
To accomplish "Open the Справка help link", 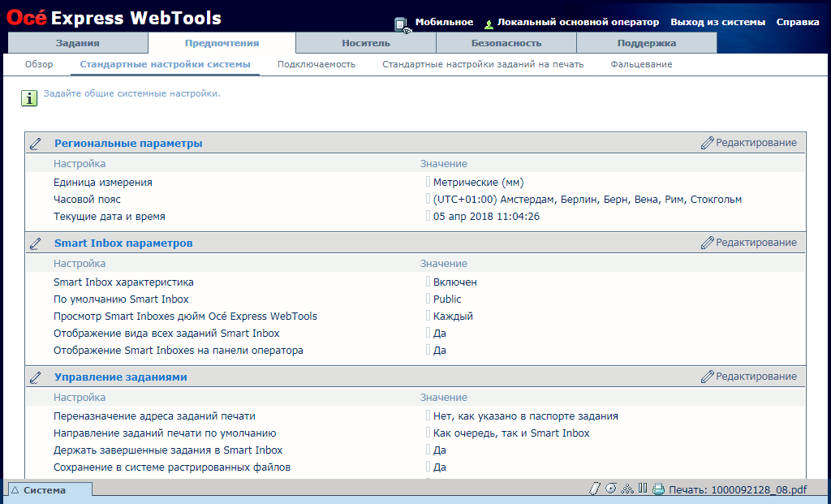I will click(x=798, y=22).
